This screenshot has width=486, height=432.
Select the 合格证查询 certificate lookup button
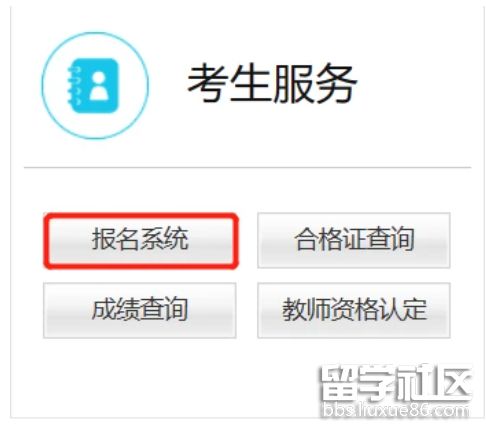[x=354, y=240]
